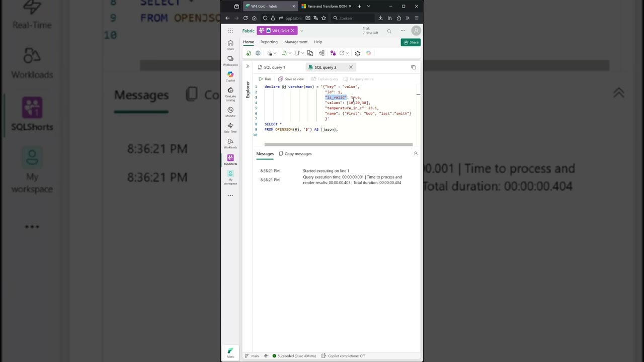This screenshot has height=362, width=644.
Task: Open the browser downloads icon
Action: (380, 18)
